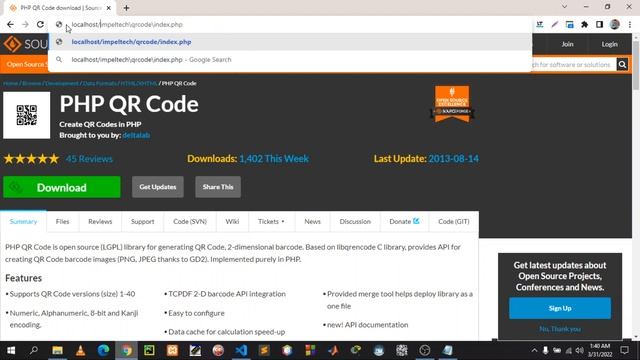Screen dimensions: 640x360
Task: Expand the Tickets dropdown tab
Action: pyautogui.click(x=271, y=222)
